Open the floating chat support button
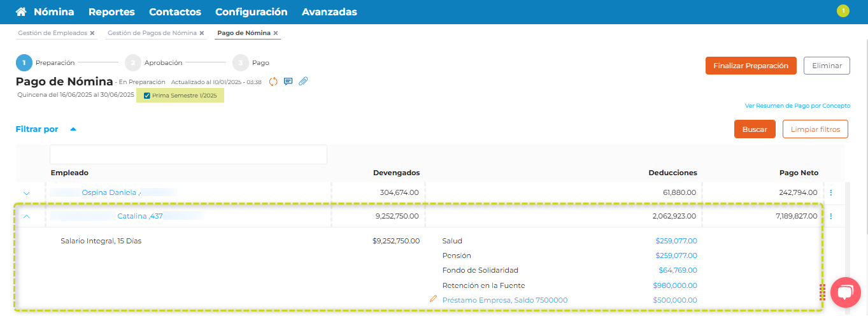868x316 pixels. pos(845,292)
